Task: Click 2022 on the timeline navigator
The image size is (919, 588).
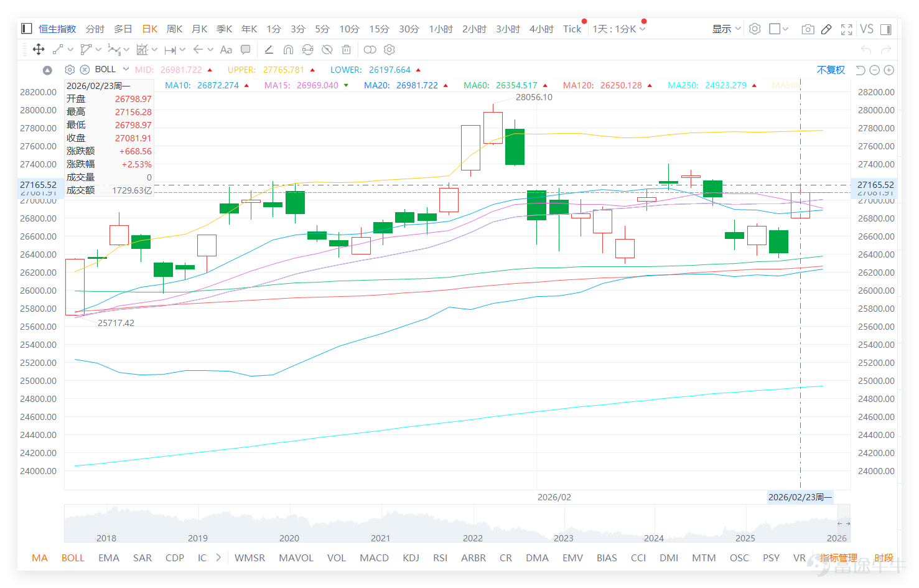Action: 473,538
